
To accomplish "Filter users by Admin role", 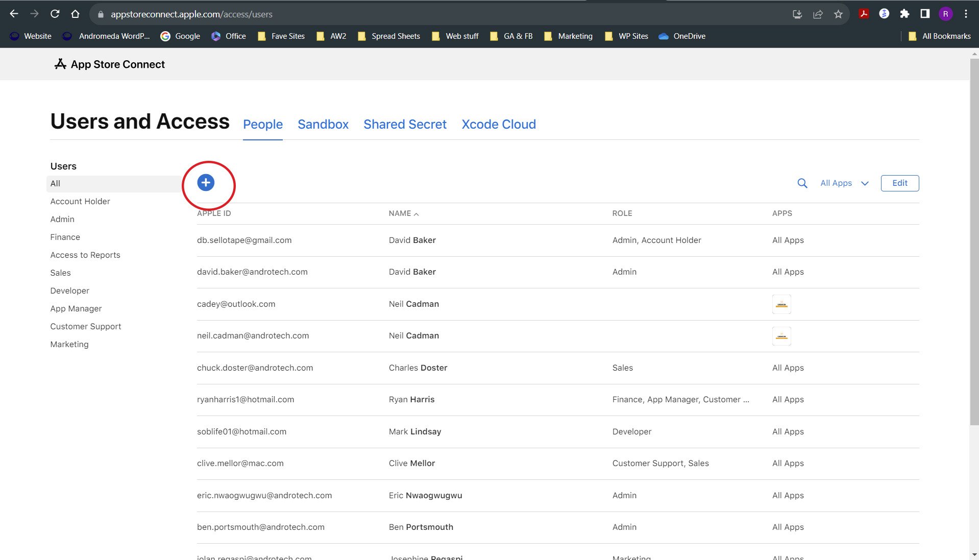I will tap(62, 220).
